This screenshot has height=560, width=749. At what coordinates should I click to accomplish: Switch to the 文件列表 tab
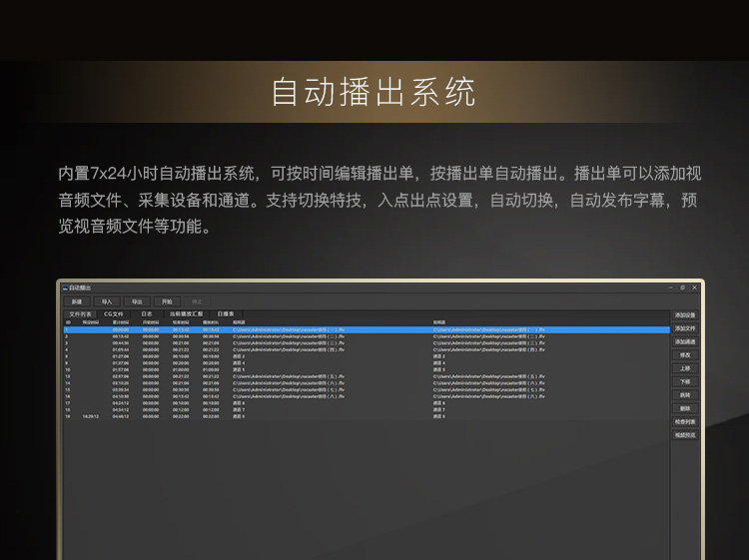80,313
